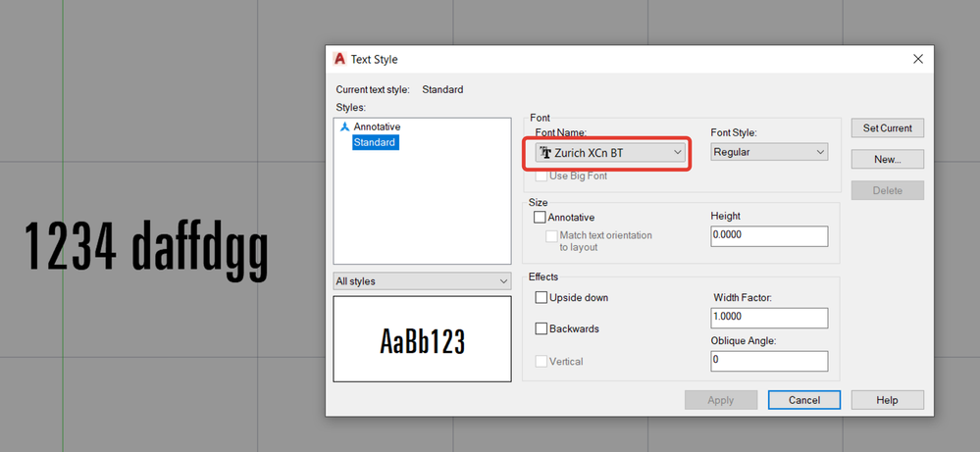Click the Text Style dialog title
Screen dimensions: 980x452
point(374,59)
